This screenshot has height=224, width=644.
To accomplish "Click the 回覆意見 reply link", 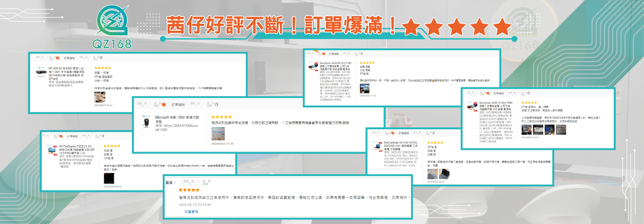I will [x=191, y=212].
